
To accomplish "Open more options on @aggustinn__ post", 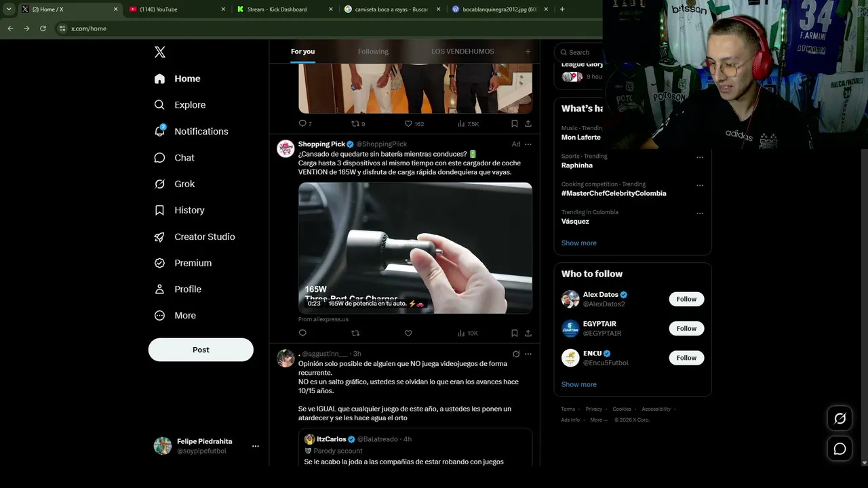I will coord(528,354).
